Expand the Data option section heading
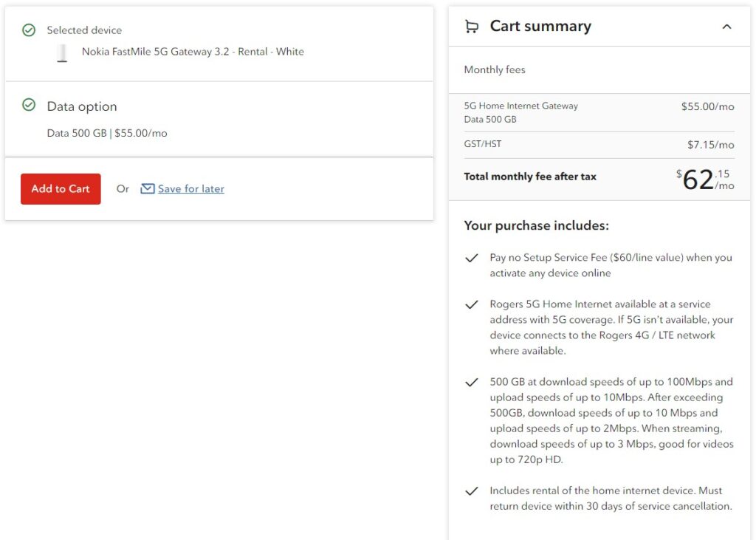The image size is (756, 540). 82,106
